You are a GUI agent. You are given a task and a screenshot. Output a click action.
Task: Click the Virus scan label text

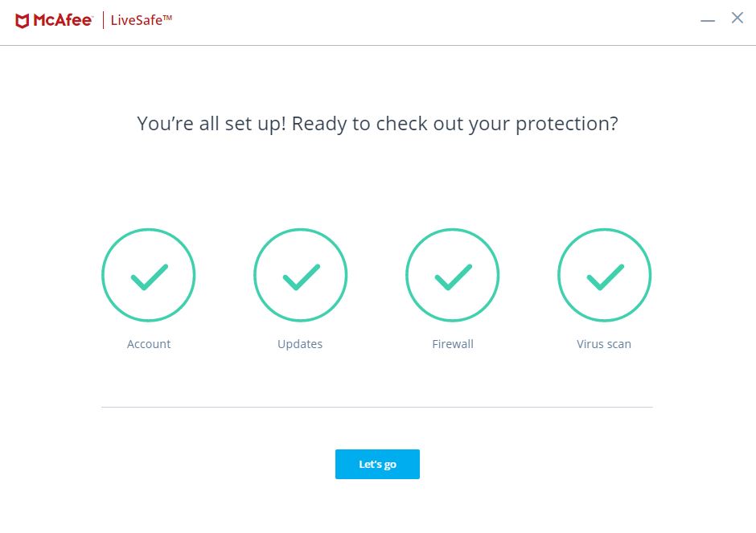pyautogui.click(x=604, y=344)
